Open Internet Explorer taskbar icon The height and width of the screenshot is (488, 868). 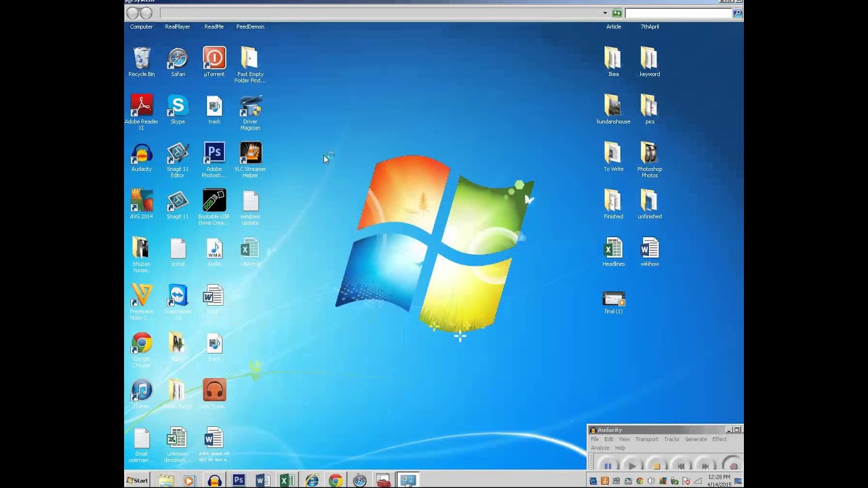click(x=312, y=481)
